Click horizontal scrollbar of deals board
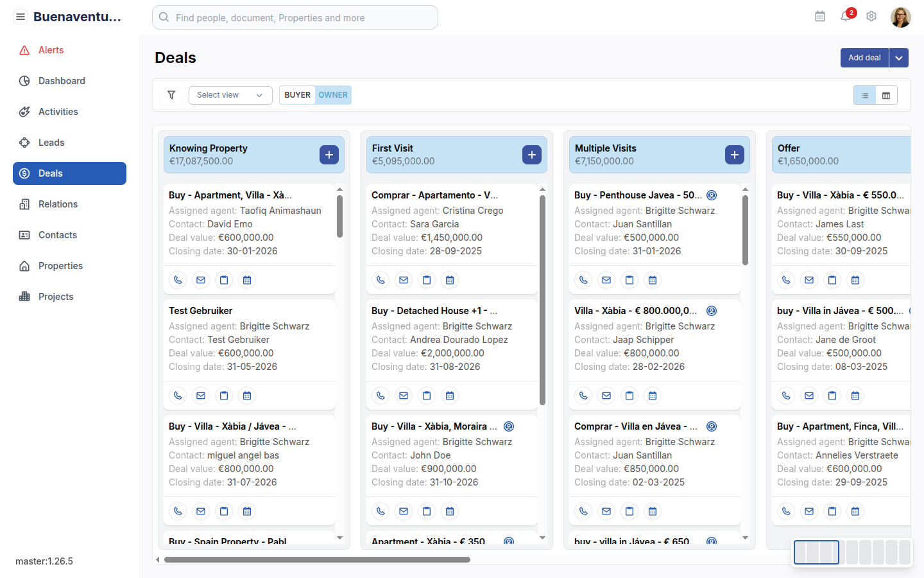Screen dimensions: 924x578 coord(317,559)
